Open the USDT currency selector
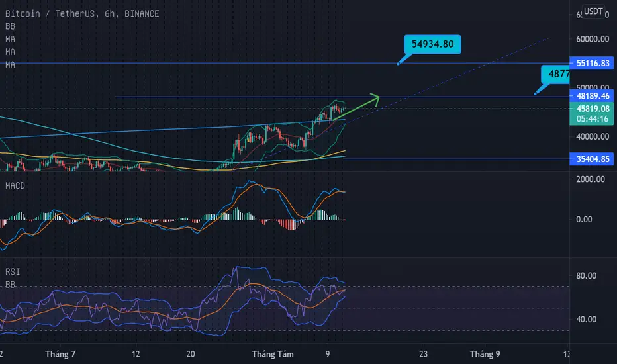Image resolution: width=617 pixels, height=364 pixels. point(593,11)
